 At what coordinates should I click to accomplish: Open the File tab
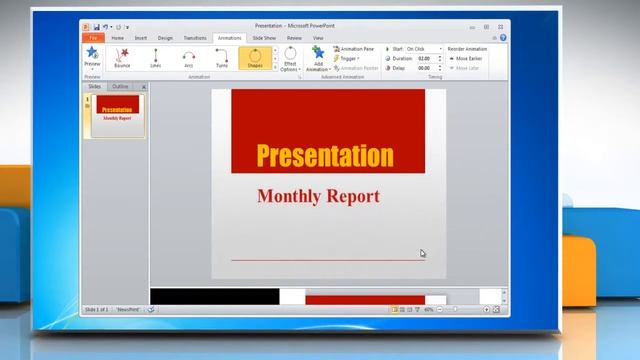[93, 38]
